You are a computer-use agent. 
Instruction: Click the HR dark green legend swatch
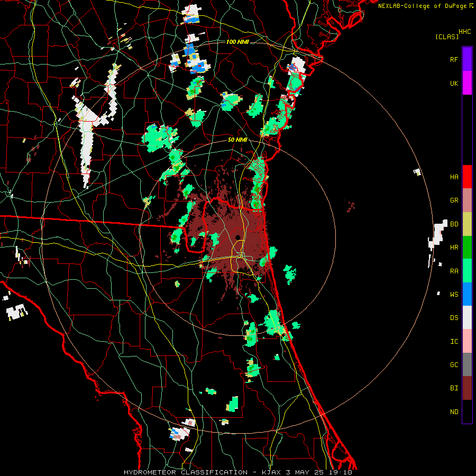click(467, 247)
